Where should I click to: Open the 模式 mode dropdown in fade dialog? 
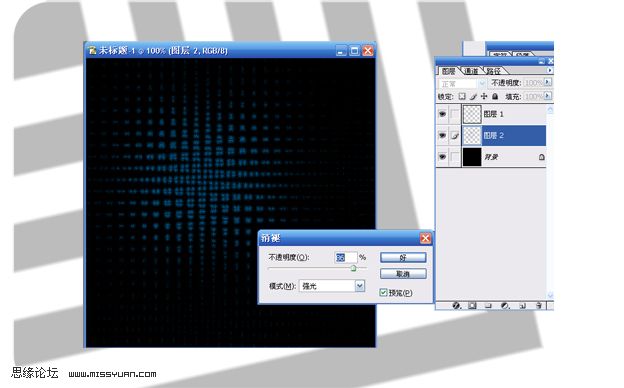359,286
